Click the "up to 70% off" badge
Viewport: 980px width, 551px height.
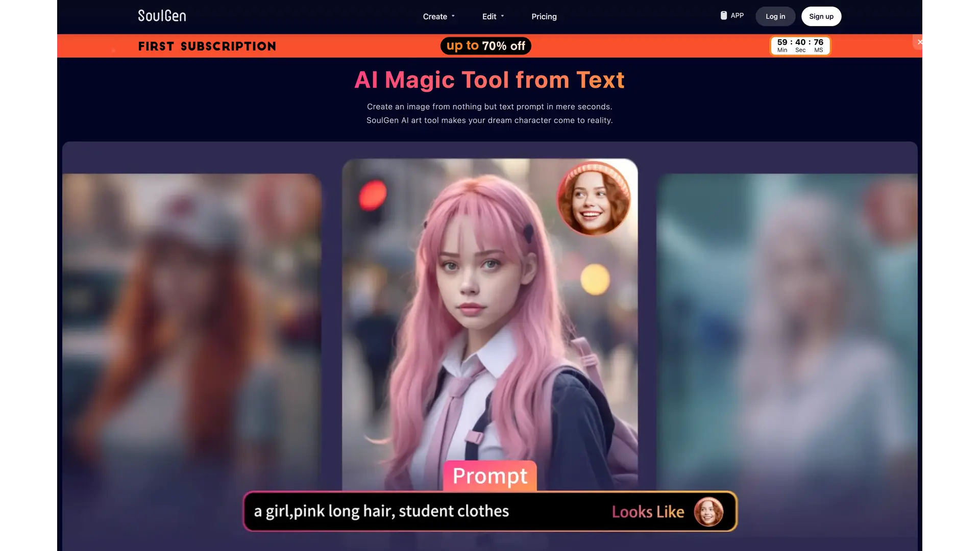click(x=485, y=45)
